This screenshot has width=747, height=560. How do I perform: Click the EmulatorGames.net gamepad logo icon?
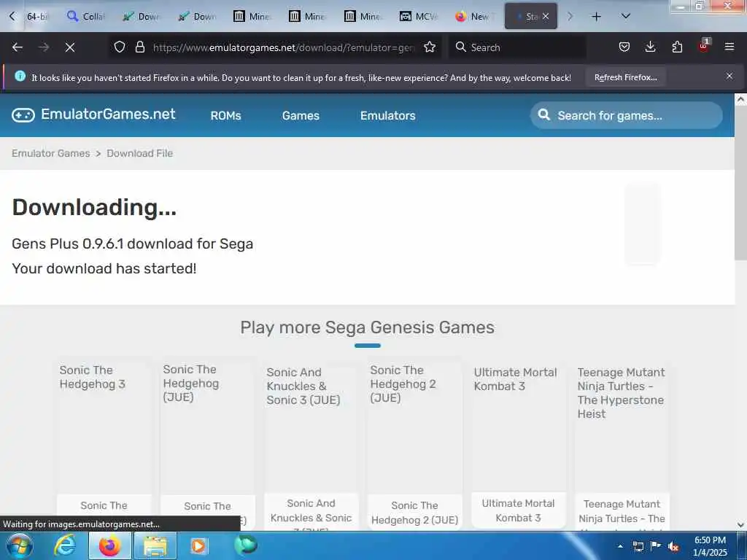(23, 115)
